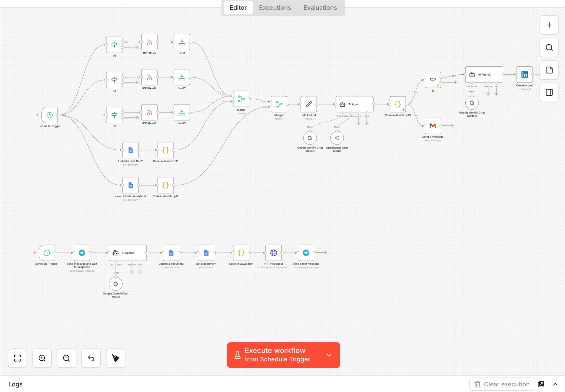This screenshot has height=392, width=565.
Task: Open the Evaluations tab
Action: click(x=320, y=8)
